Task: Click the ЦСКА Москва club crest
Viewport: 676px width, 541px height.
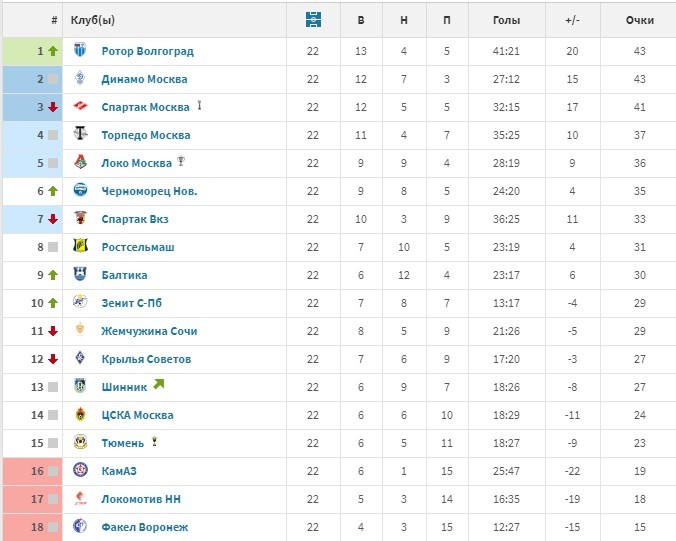Action: (x=80, y=414)
